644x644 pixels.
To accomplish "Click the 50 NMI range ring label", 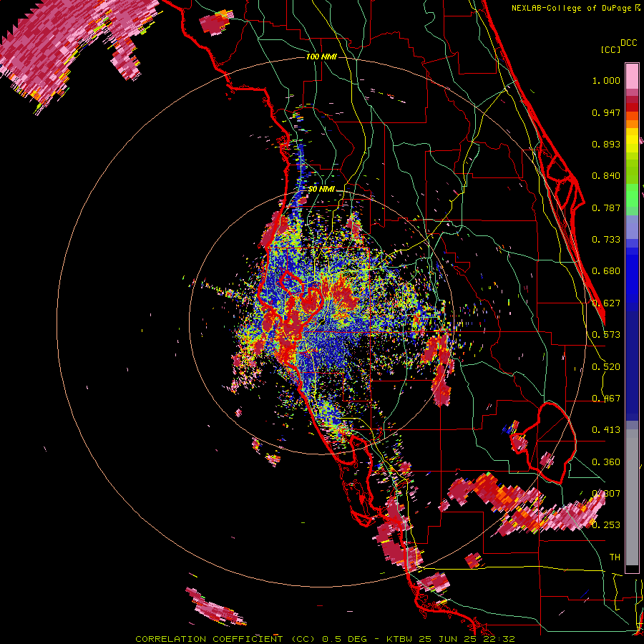I will click(321, 189).
